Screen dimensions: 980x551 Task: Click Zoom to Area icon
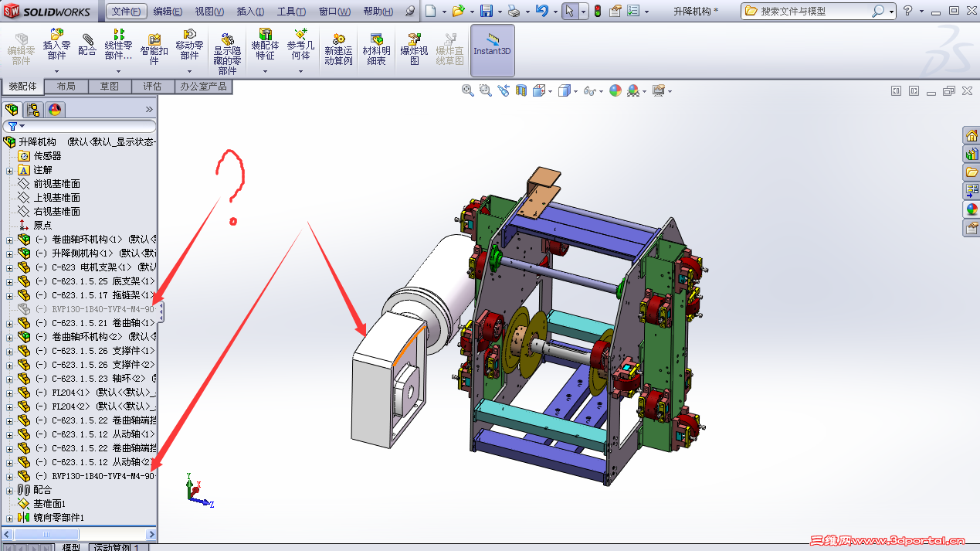(x=485, y=90)
